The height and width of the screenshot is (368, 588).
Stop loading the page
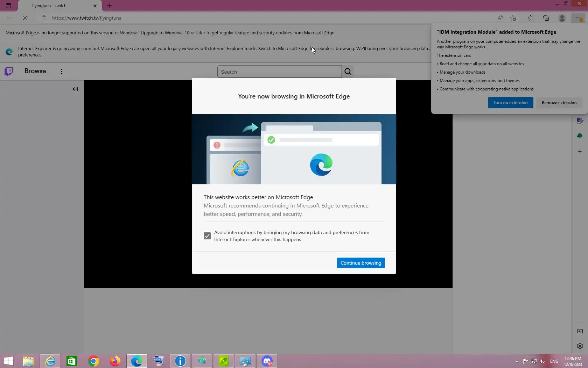coord(25,18)
